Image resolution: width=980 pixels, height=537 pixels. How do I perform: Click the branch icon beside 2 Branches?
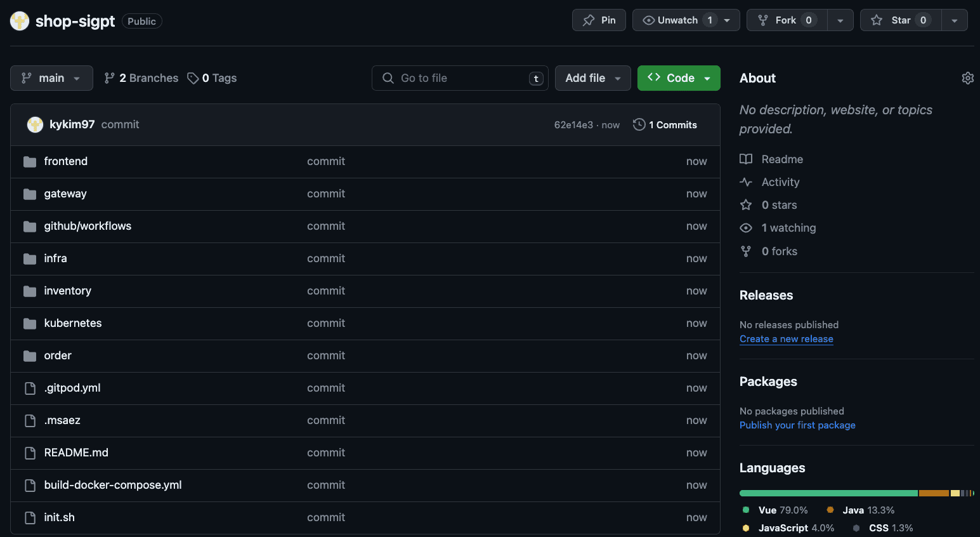coord(110,78)
